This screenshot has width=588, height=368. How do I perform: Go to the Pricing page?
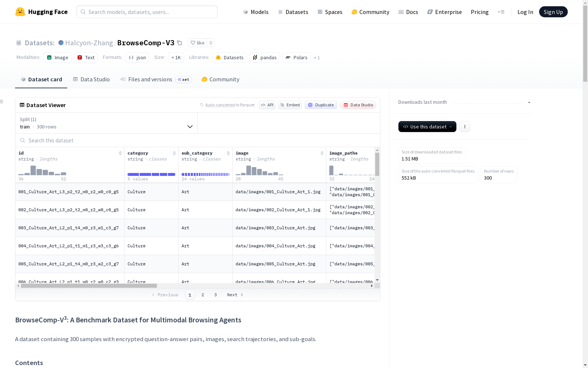[x=480, y=12]
